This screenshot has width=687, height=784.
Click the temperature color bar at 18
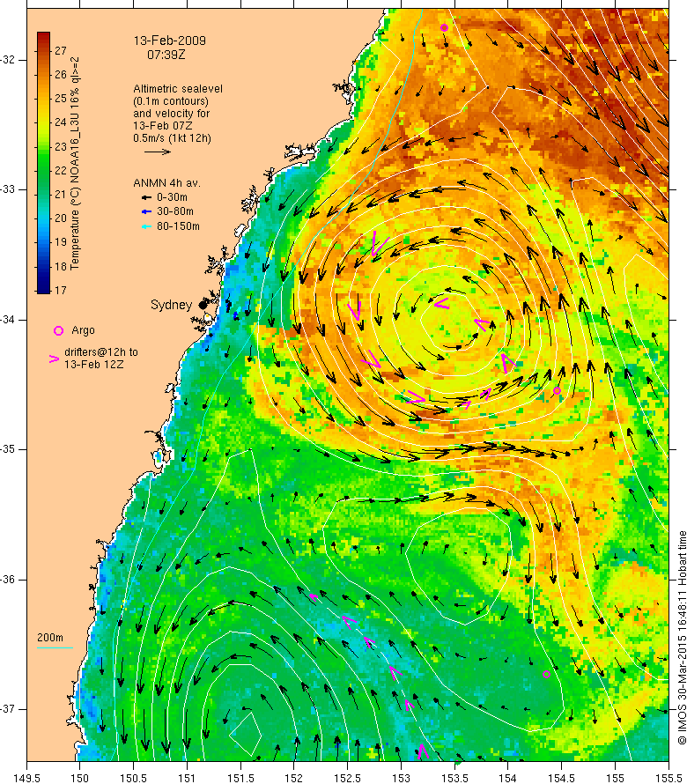[43, 266]
